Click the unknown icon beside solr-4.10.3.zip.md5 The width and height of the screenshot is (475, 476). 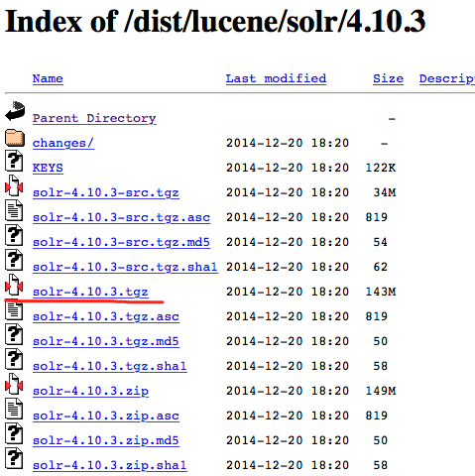14,433
